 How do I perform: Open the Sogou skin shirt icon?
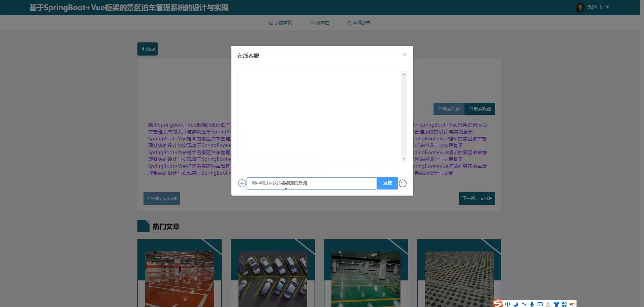click(x=556, y=304)
